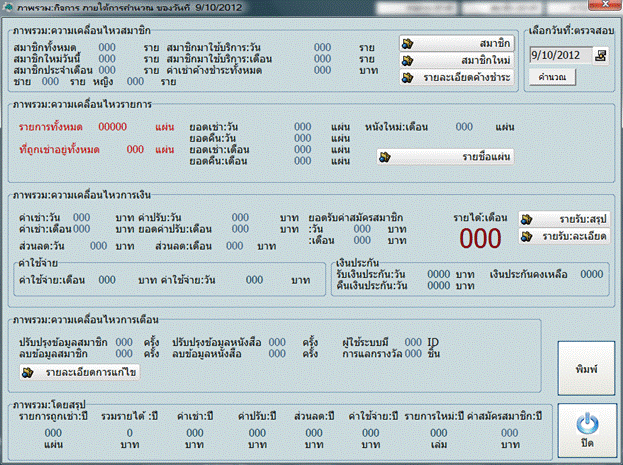
Task: Click the icon on the รายละเอียดการแก้ไข button
Action: [x=27, y=372]
